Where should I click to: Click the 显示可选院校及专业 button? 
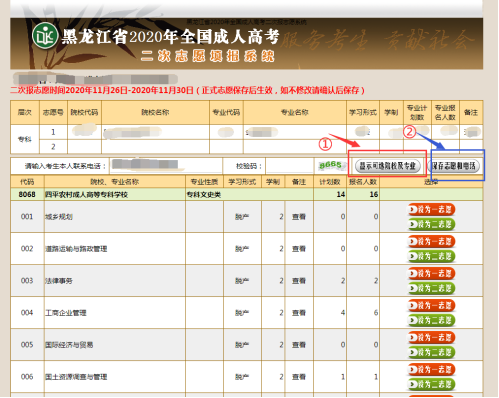coord(387,166)
